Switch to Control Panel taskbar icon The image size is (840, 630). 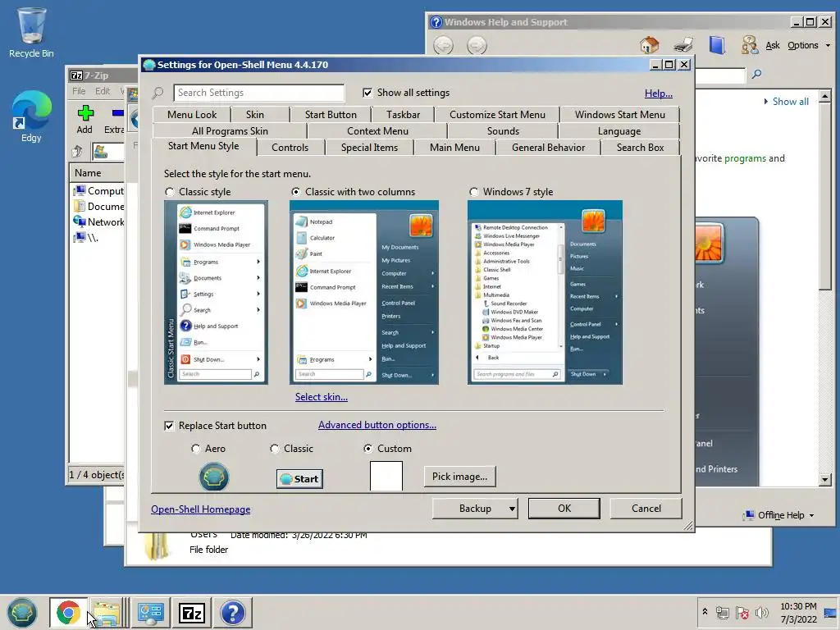pyautogui.click(x=151, y=612)
